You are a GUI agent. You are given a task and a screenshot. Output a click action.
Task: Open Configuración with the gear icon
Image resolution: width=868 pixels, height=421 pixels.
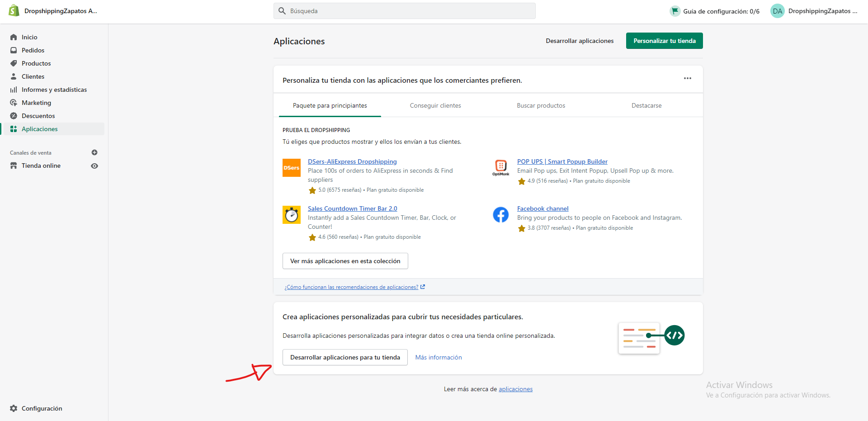[14, 408]
